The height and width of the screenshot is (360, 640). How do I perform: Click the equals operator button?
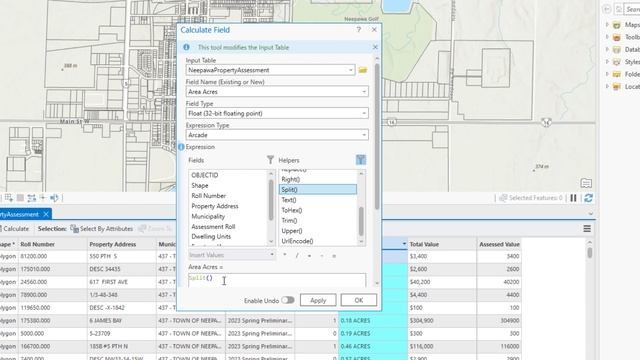click(x=334, y=256)
